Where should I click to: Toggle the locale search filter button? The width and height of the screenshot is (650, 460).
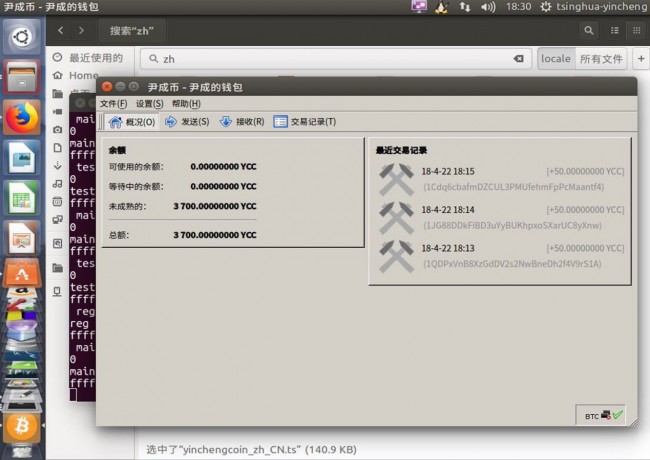555,59
